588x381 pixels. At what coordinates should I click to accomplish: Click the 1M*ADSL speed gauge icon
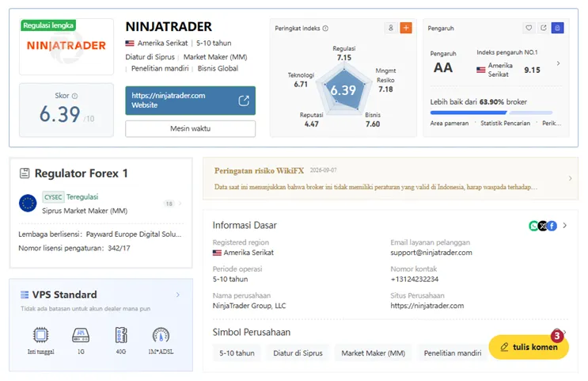[x=161, y=335]
